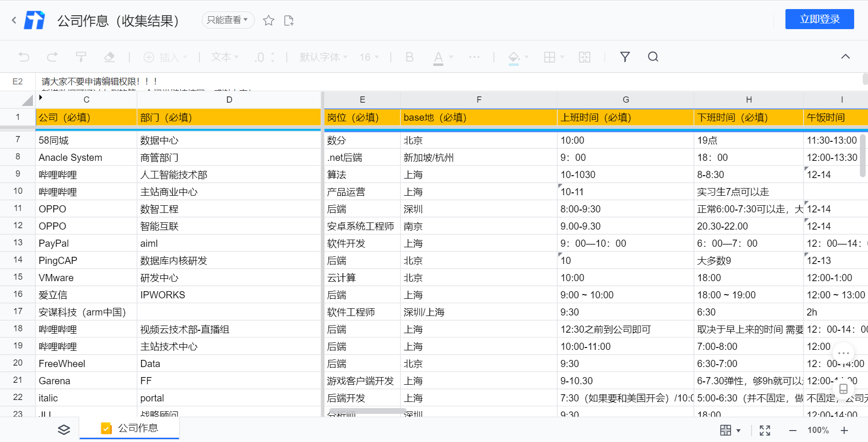Click the fullscreen icon
This screenshot has height=442, width=868.
point(765,430)
